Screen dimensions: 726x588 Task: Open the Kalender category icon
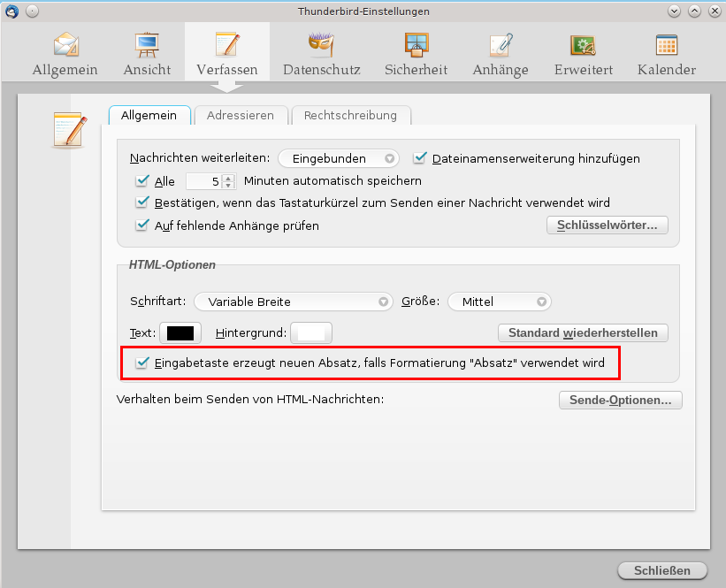click(667, 45)
